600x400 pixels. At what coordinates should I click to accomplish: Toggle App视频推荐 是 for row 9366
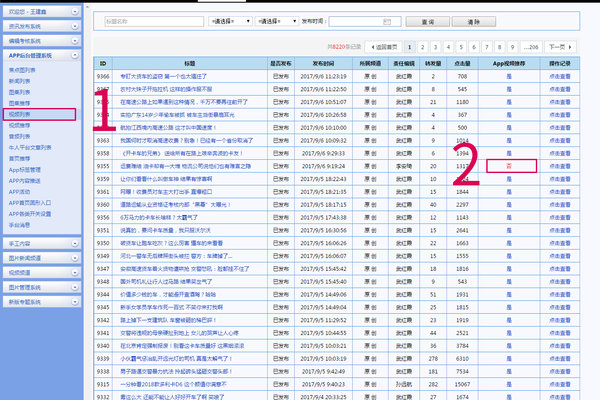tap(508, 76)
